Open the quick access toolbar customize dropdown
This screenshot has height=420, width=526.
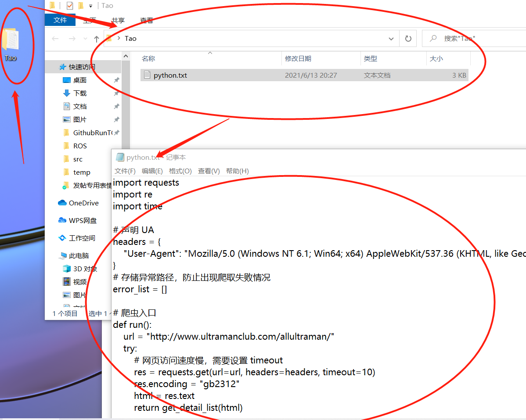point(90,6)
